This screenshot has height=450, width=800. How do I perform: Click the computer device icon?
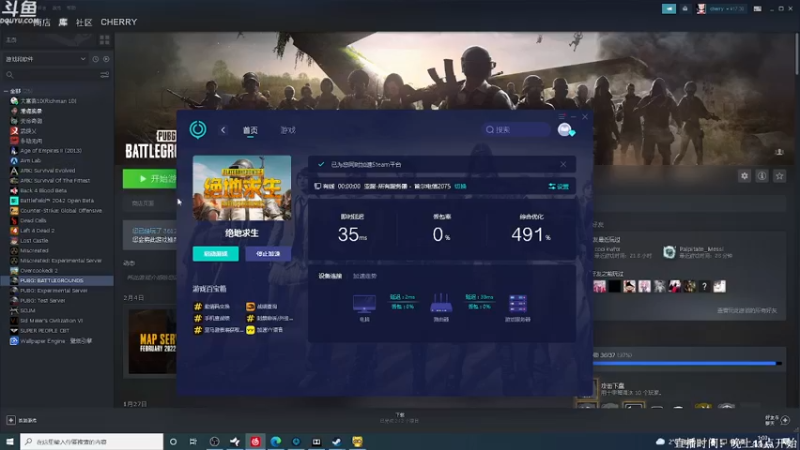(x=364, y=304)
